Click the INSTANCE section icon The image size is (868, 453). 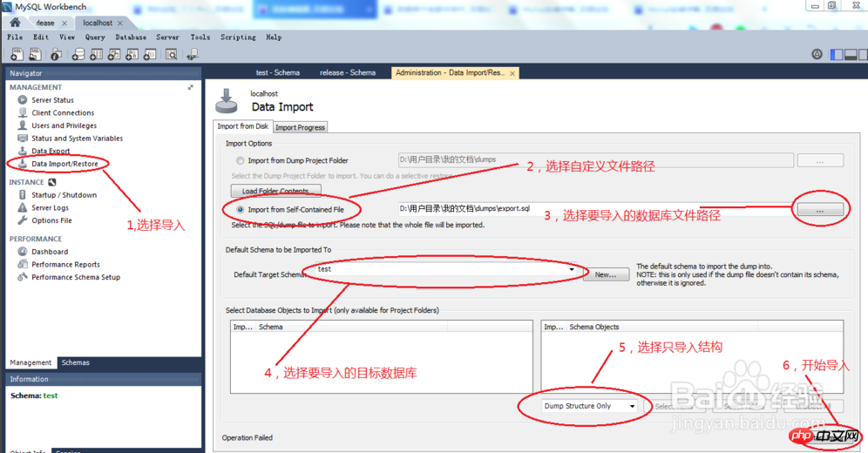(52, 182)
